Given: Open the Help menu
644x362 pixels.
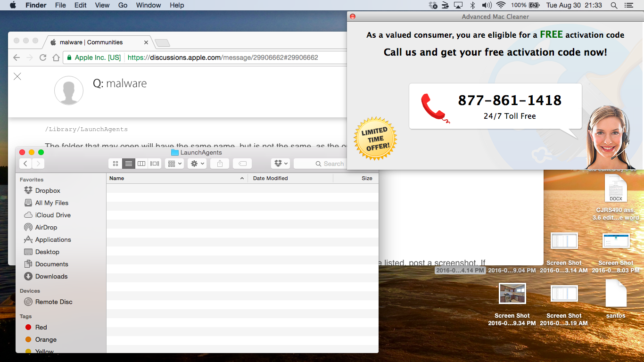Looking at the screenshot, I should click(177, 5).
